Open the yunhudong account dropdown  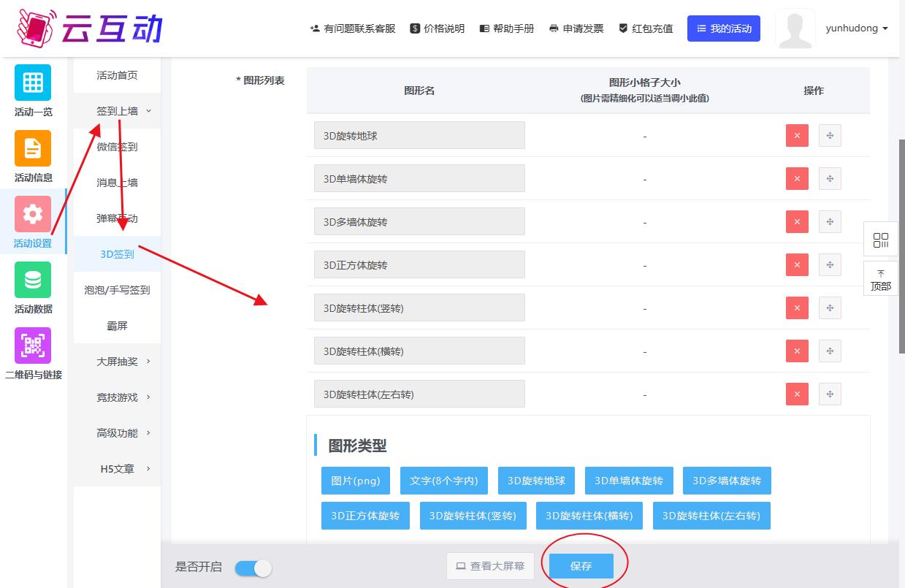point(856,28)
